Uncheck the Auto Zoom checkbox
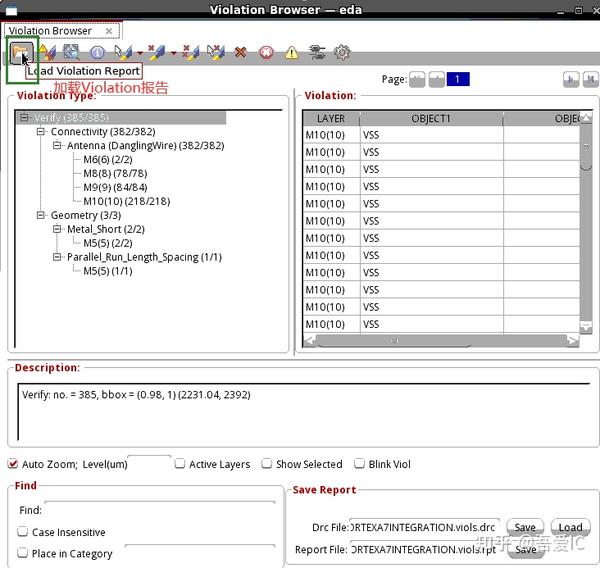The height and width of the screenshot is (568, 600). pos(13,464)
